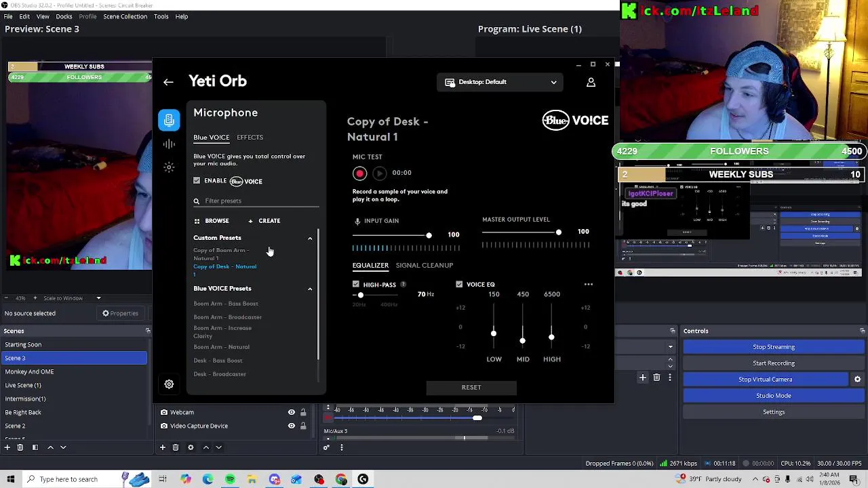868x488 pixels.
Task: Remove selected scene in OBS
Action: coord(20,447)
